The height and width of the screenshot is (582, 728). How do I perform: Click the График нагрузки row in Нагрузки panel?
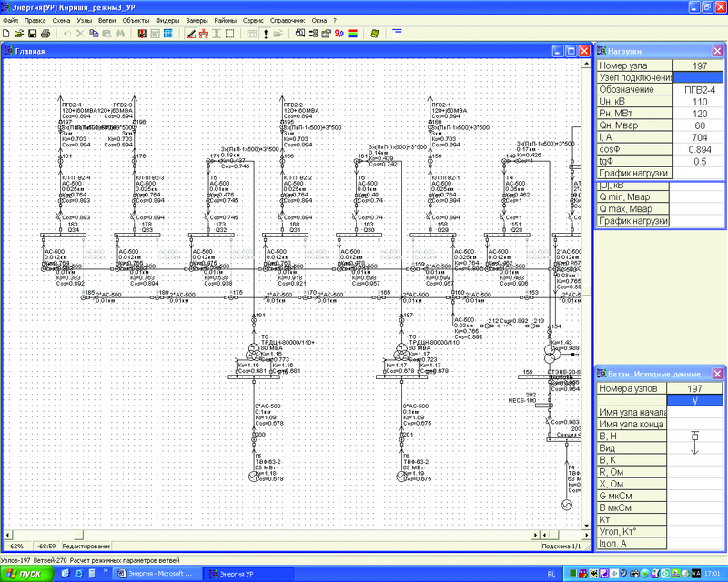coord(660,173)
